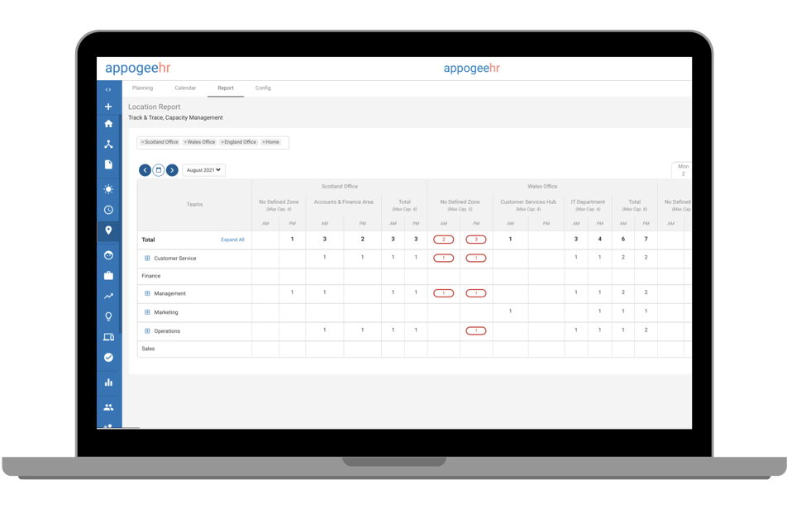Open the face icon in sidebar
The height and width of the screenshot is (532, 787).
coord(108,255)
